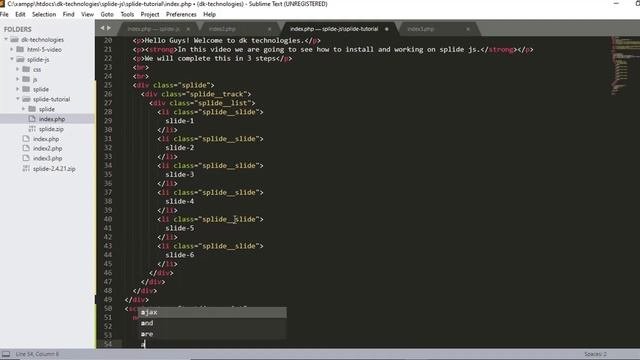640x360 pixels.
Task: Select splide.zip in the sidebar
Action: 51,129
